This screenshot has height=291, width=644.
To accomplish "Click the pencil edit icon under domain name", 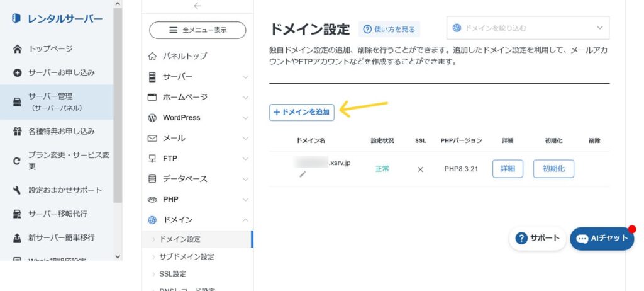I will tap(303, 174).
